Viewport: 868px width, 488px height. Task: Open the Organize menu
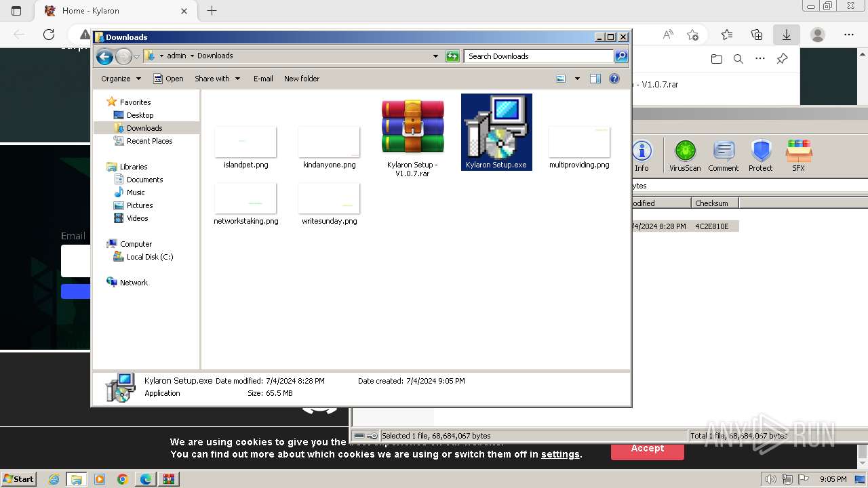point(121,79)
